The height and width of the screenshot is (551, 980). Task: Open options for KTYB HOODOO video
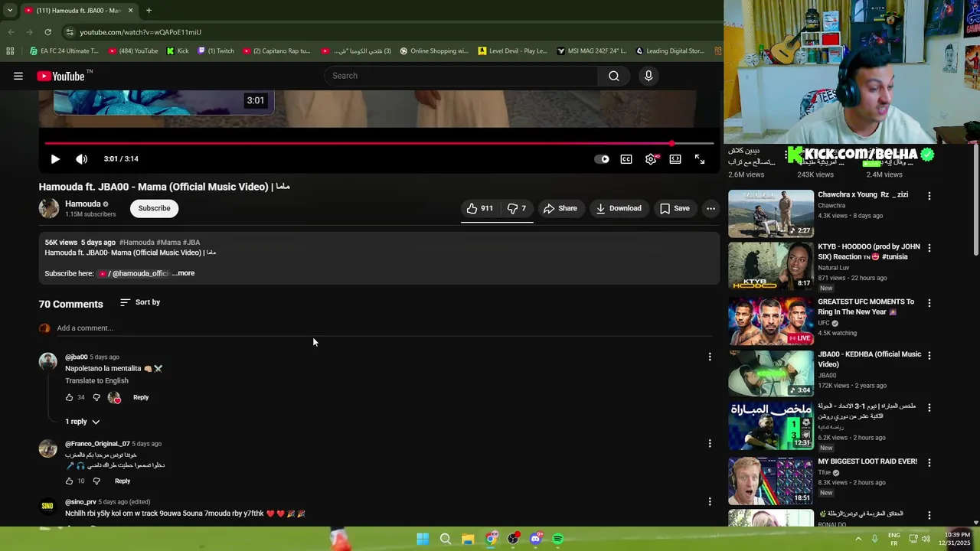pyautogui.click(x=929, y=248)
